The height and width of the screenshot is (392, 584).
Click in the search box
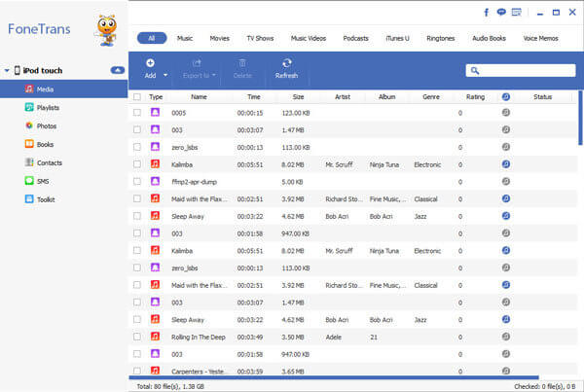click(526, 70)
